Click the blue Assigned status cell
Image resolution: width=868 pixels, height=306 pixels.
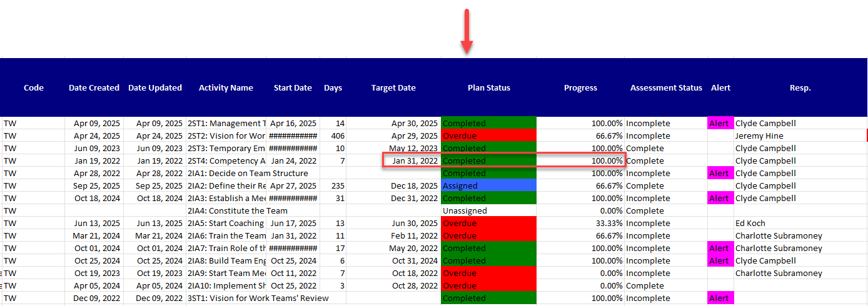click(488, 185)
